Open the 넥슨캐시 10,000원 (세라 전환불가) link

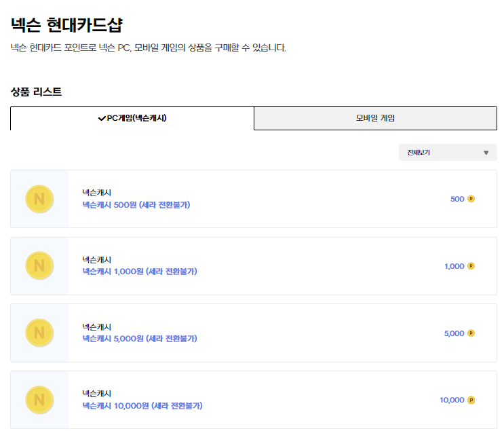click(x=142, y=406)
